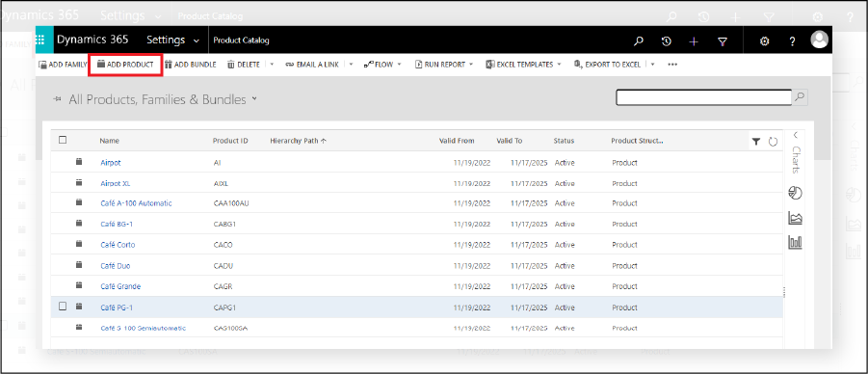Open the Café PG-1 product link
Screen dimensions: 868x374
[117, 307]
